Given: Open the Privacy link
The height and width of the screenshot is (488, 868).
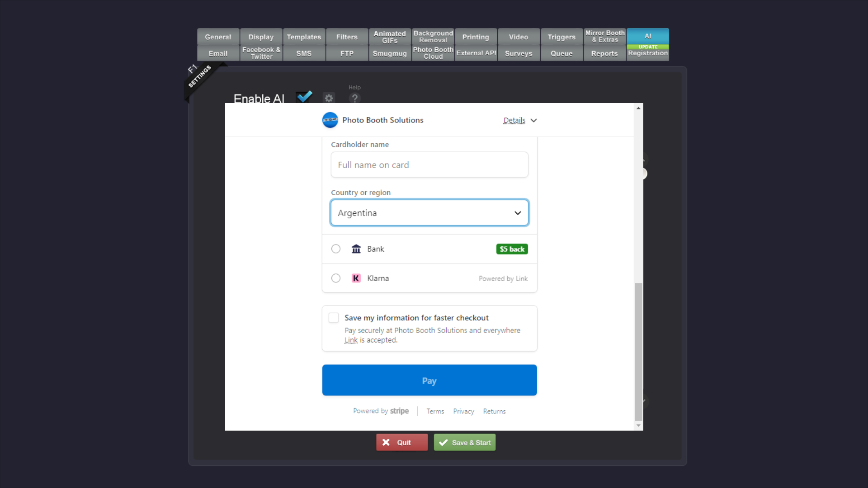Looking at the screenshot, I should click(463, 411).
